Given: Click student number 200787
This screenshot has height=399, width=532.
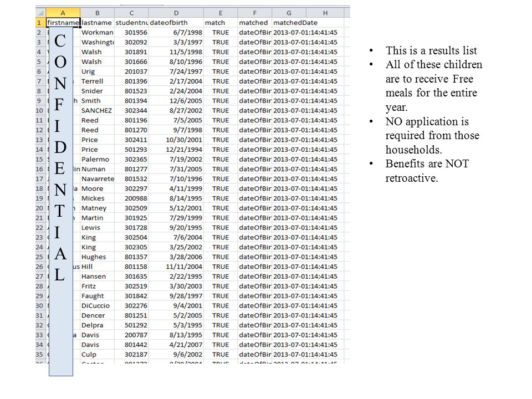Looking at the screenshot, I should (x=132, y=335).
